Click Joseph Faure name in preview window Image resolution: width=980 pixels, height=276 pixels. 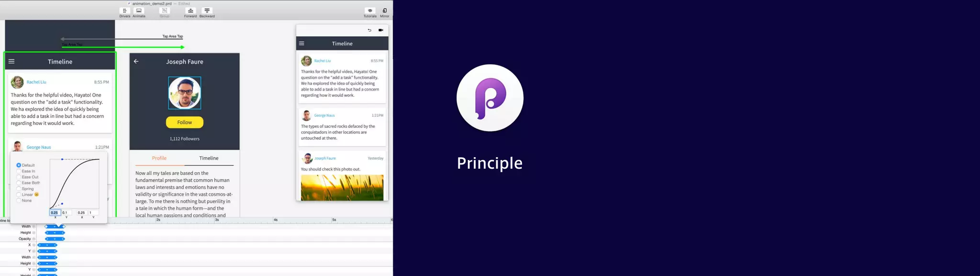(325, 158)
